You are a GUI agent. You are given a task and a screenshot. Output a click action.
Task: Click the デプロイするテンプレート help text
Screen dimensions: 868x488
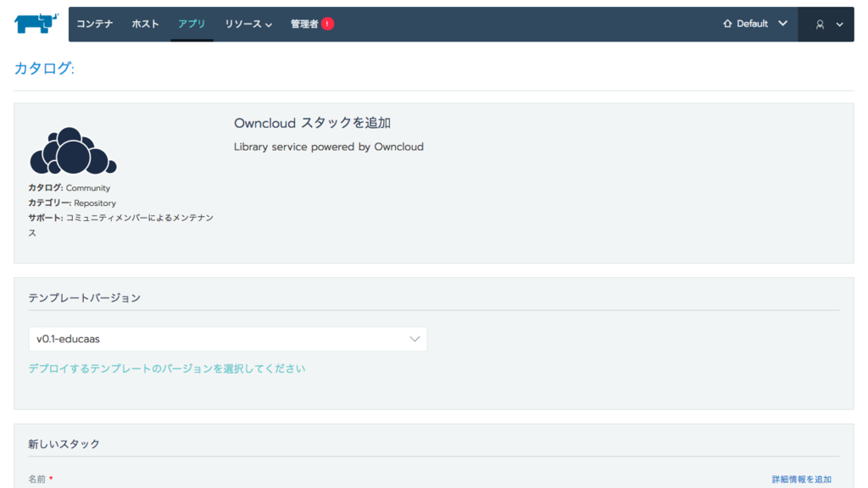[167, 369]
